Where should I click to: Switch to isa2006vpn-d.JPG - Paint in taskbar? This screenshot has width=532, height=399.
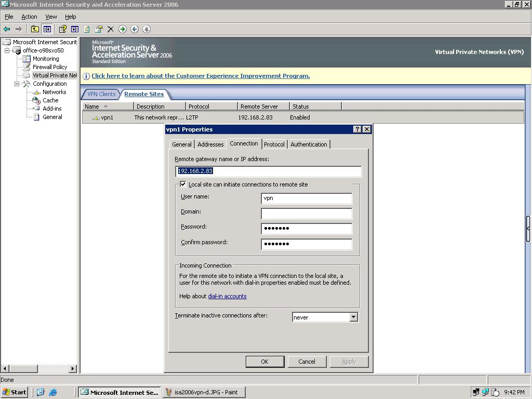[204, 392]
